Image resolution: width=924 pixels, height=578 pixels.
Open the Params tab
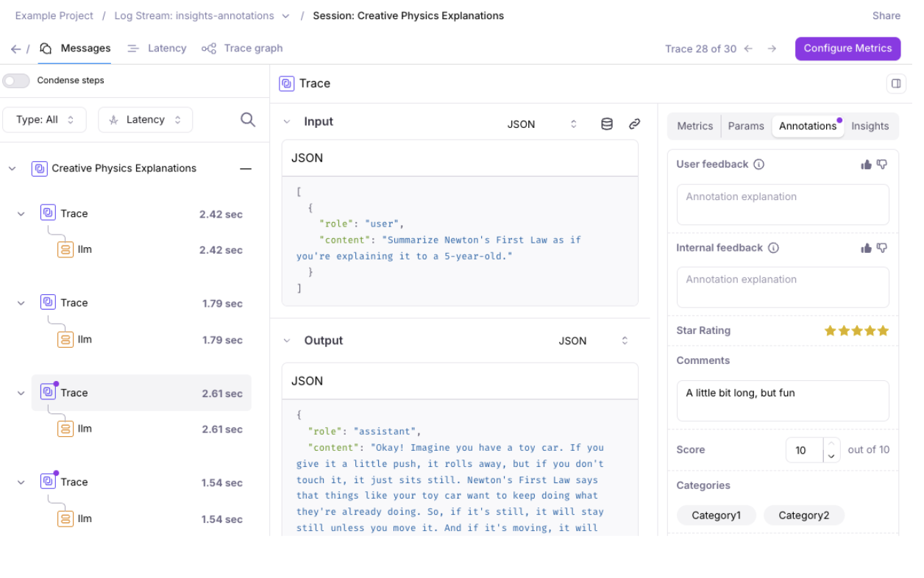point(746,126)
